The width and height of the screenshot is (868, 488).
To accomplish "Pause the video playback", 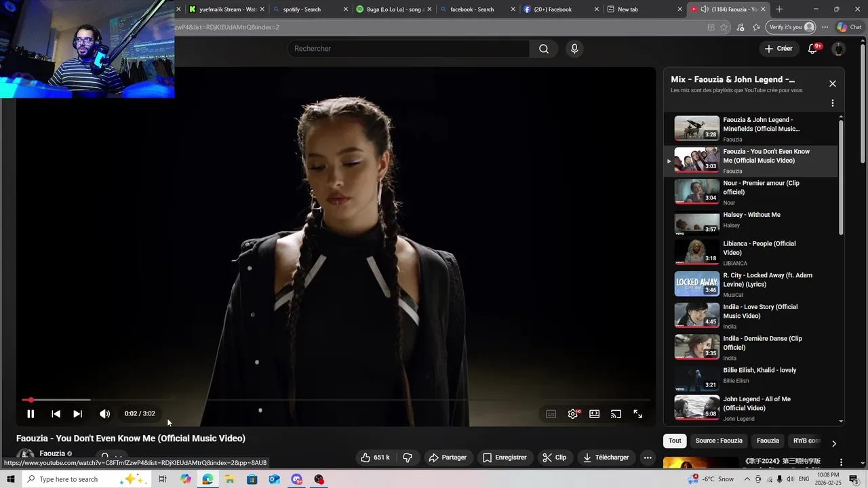I will [31, 413].
